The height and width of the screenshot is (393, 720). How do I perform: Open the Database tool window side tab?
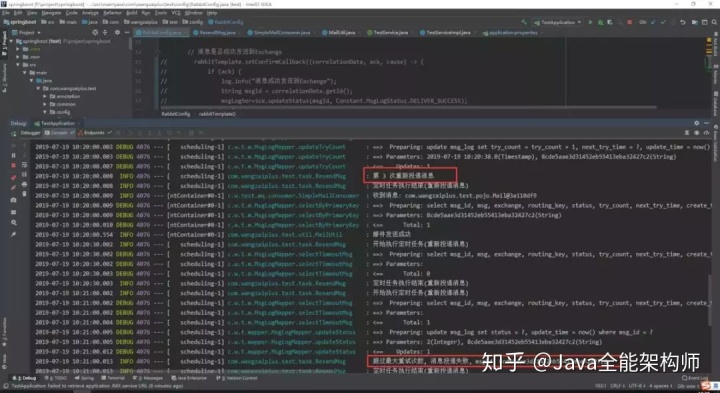coord(715,103)
